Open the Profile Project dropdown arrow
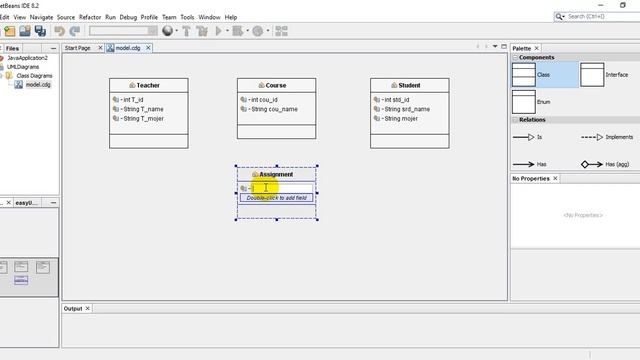Image resolution: width=640 pixels, height=360 pixels. (268, 31)
